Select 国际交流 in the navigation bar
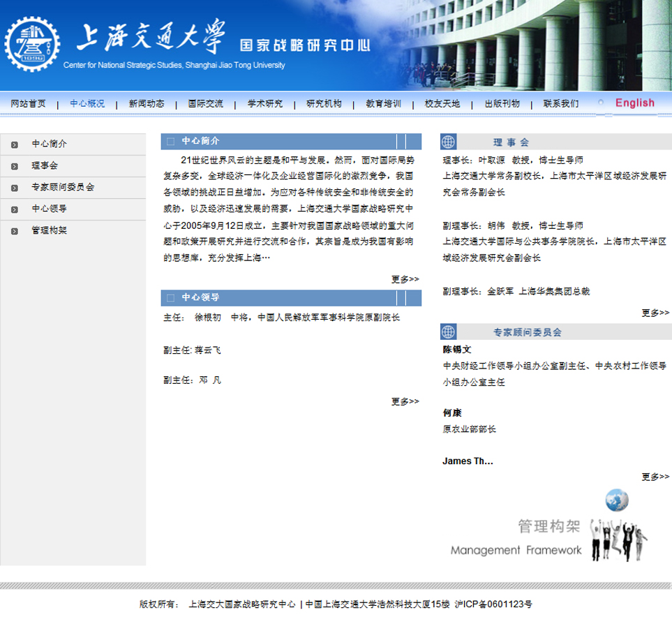 pyautogui.click(x=206, y=104)
